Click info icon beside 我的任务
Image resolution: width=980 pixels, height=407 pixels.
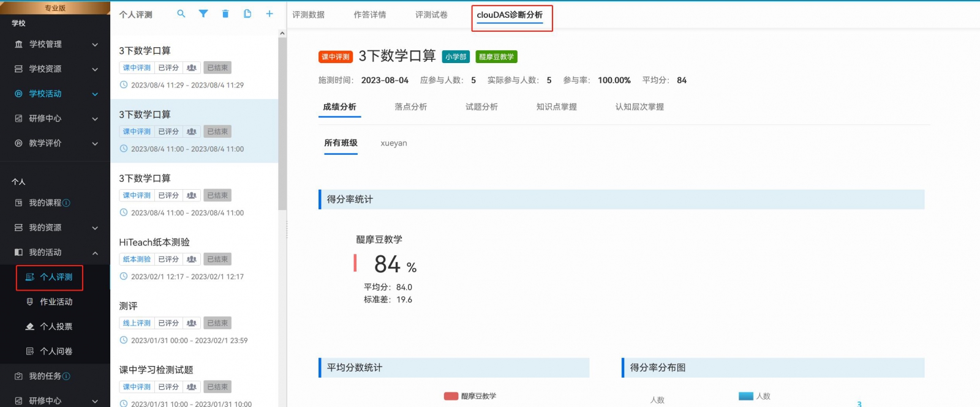pos(67,376)
